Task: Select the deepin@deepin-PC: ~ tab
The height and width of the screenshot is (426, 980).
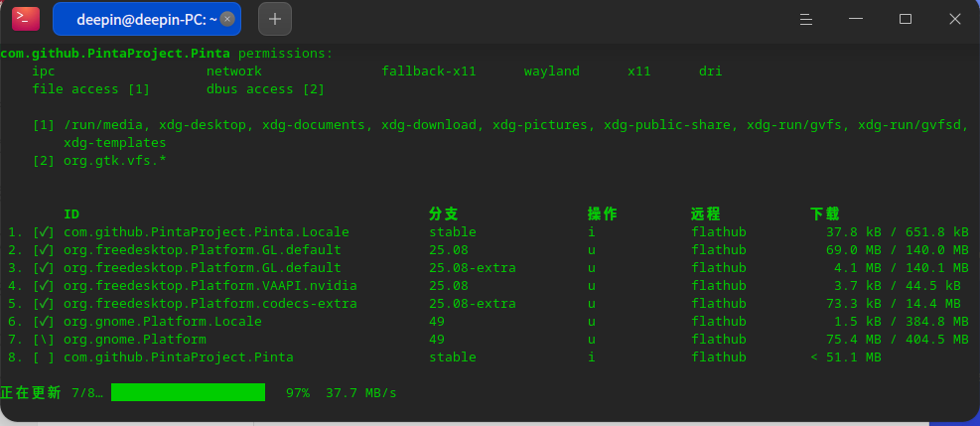Action: click(x=147, y=20)
